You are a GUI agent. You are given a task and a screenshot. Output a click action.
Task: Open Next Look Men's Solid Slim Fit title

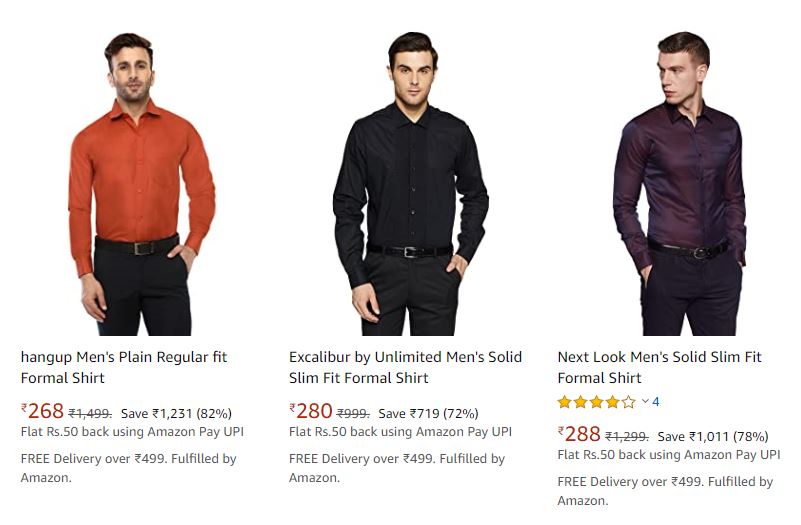pyautogui.click(x=659, y=367)
